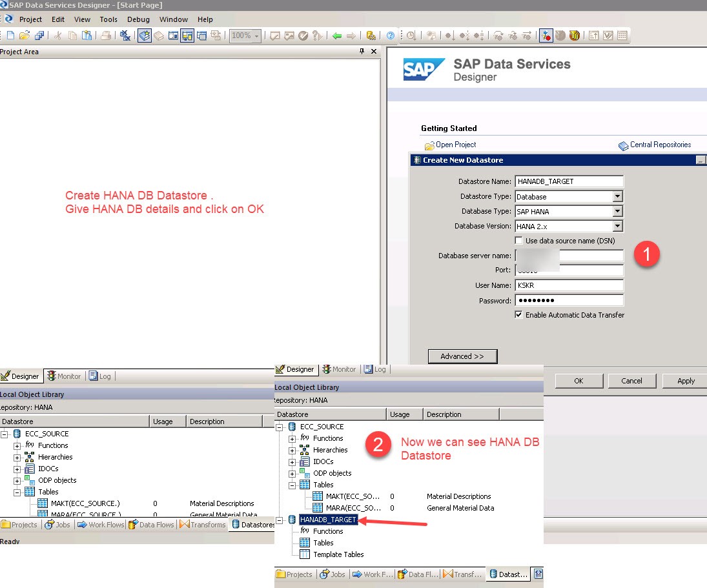Collapse Tables under right ECC_SOURCE
Screen dimensions: 707x588
tap(292, 485)
